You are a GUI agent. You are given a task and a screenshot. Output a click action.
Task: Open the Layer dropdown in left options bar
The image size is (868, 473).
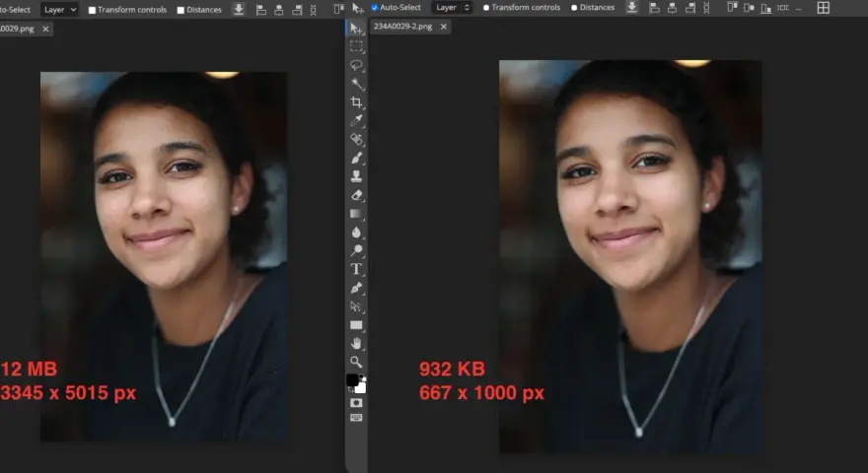pos(59,10)
